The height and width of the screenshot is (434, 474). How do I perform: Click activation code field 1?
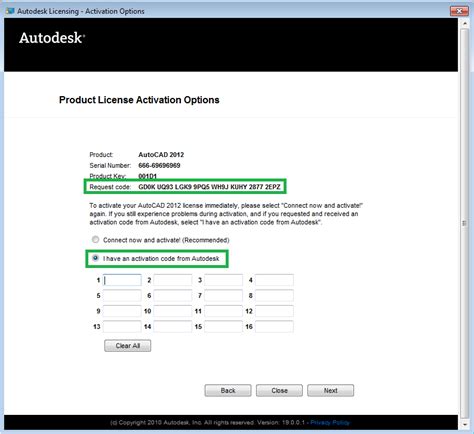122,280
